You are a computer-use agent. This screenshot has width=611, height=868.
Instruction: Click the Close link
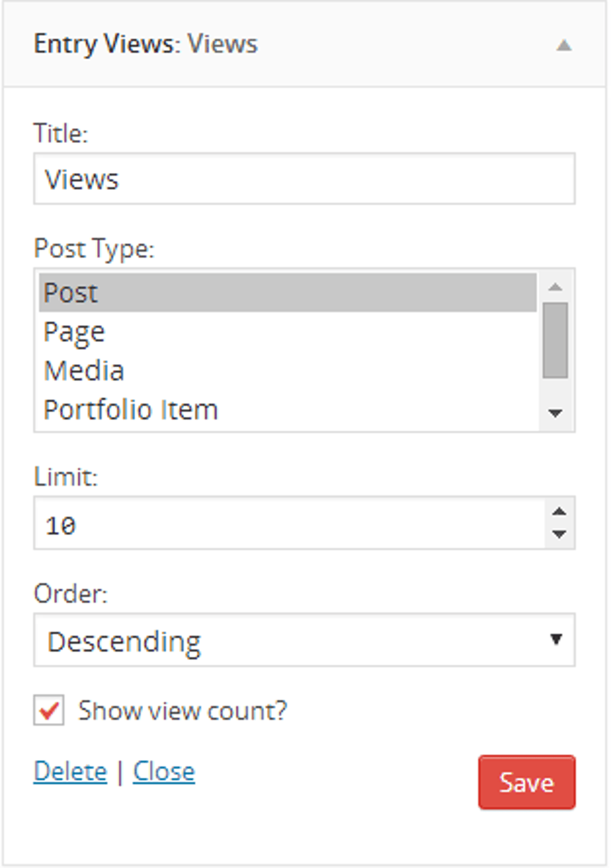164,771
